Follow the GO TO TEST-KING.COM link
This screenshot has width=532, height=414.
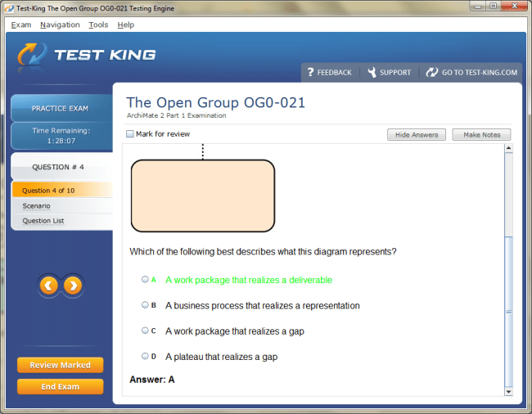471,73
